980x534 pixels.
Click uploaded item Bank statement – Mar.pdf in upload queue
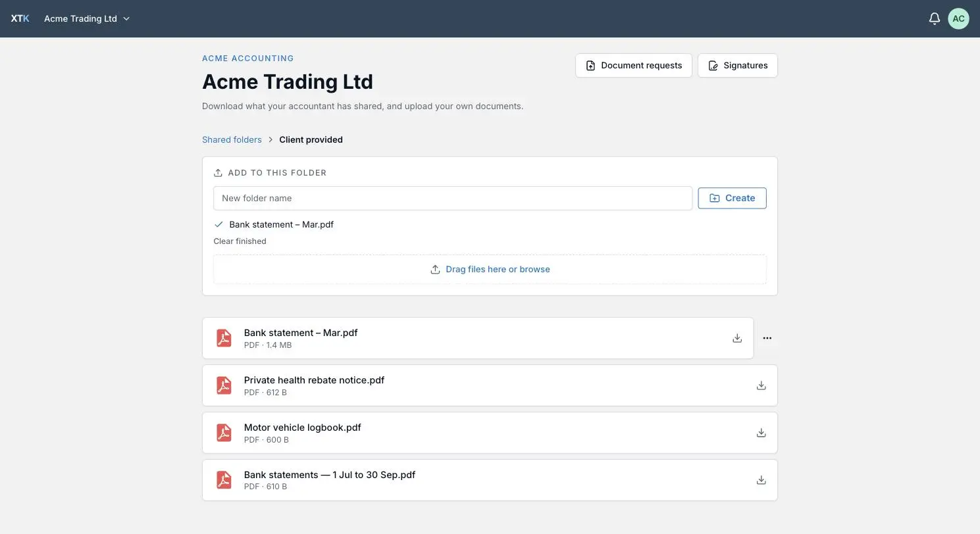point(281,224)
